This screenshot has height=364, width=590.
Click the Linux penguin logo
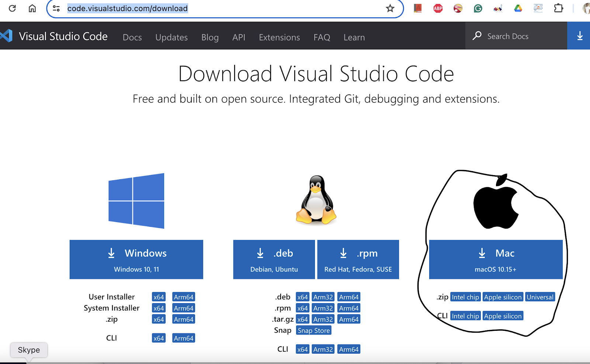(x=316, y=200)
